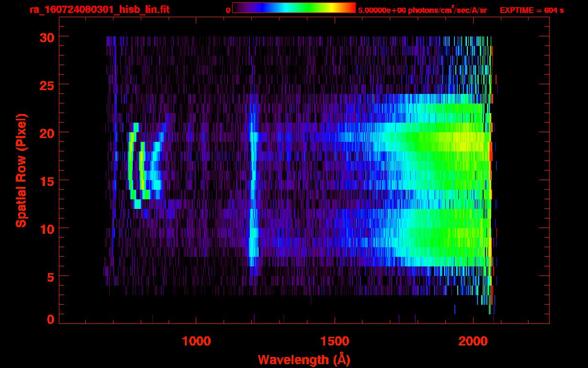The image size is (588, 368).
Task: Click the file name ra_160724080301_hisb_lin.fit
Action: [x=99, y=10]
